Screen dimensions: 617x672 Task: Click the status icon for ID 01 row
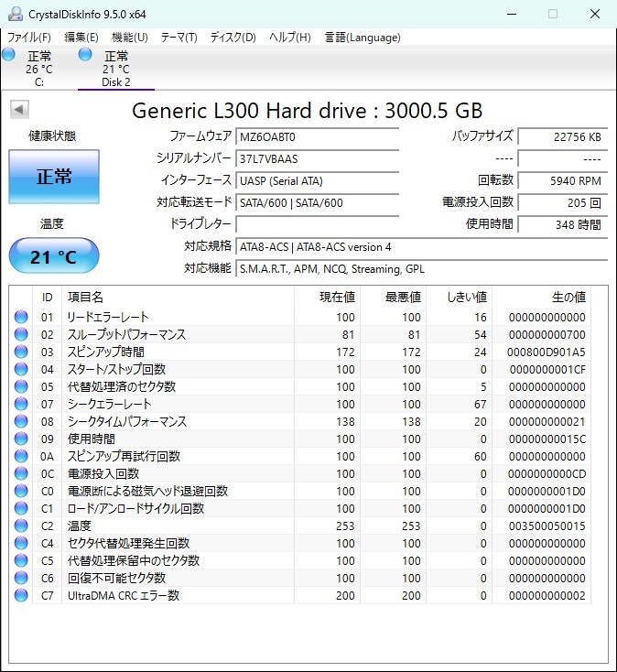click(x=21, y=317)
